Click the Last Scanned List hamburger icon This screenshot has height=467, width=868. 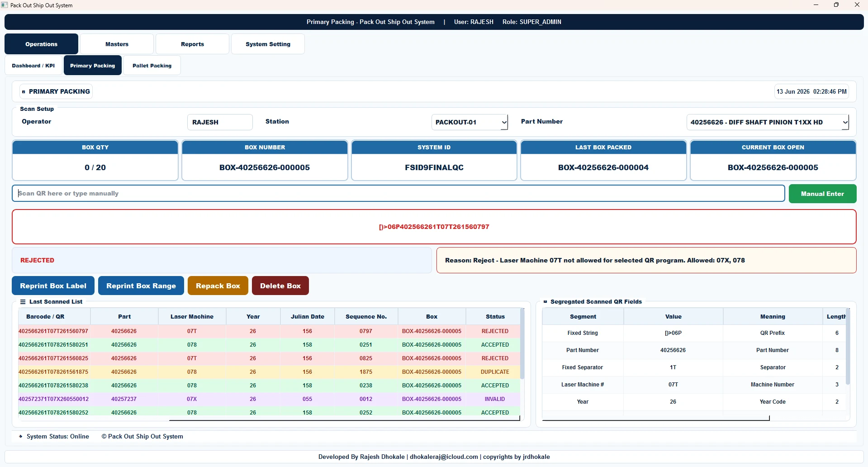coord(23,302)
